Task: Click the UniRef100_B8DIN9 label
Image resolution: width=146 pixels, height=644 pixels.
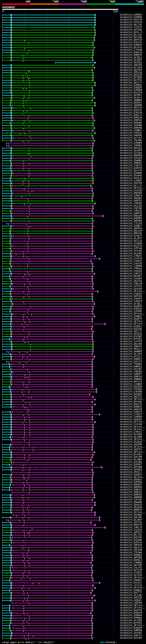Action: 131,215
